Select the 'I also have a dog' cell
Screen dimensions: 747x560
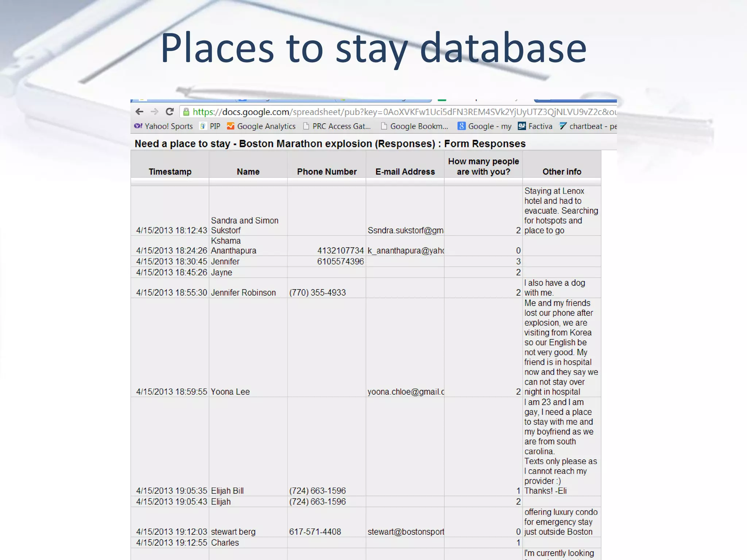click(x=562, y=288)
